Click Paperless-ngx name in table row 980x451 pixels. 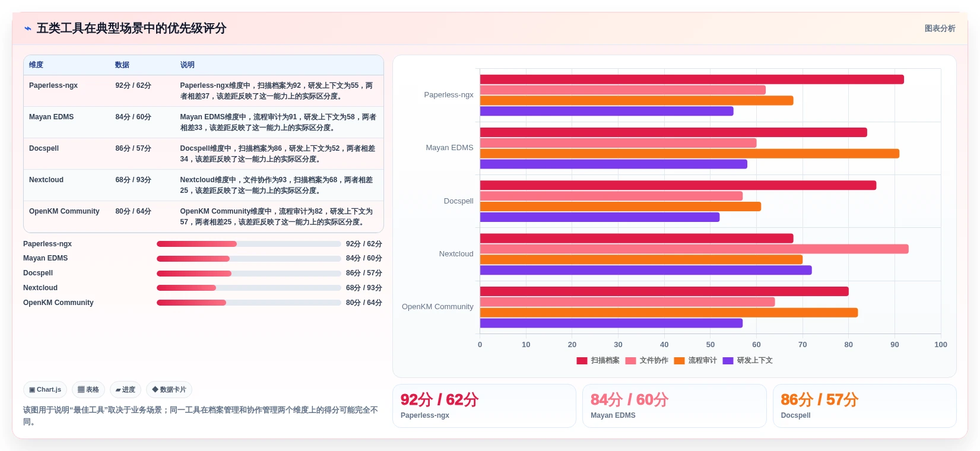click(x=53, y=85)
